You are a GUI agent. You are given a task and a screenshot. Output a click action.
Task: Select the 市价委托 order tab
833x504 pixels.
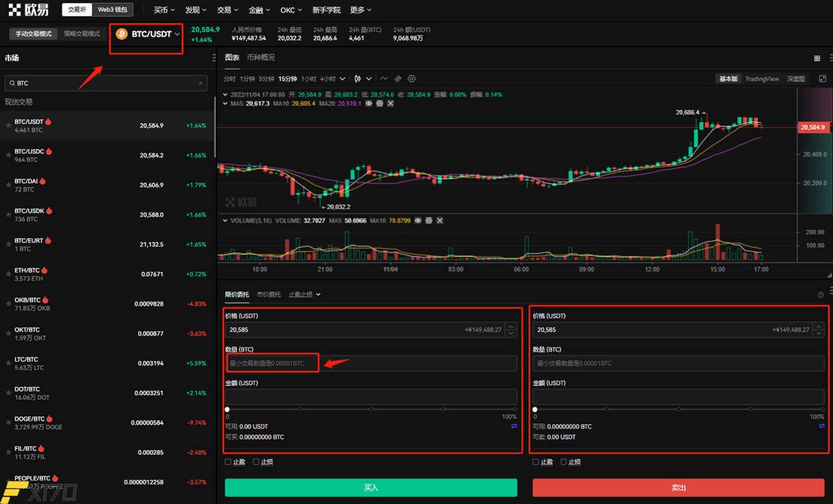coord(269,294)
